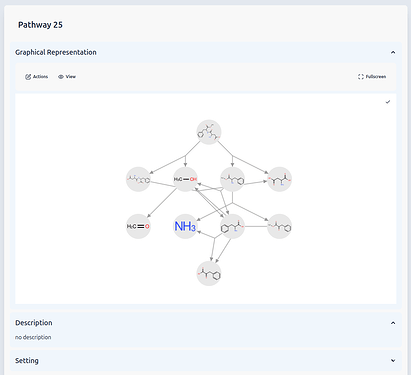Select the H3C-OH methanol node
411x375 pixels.
[185, 179]
